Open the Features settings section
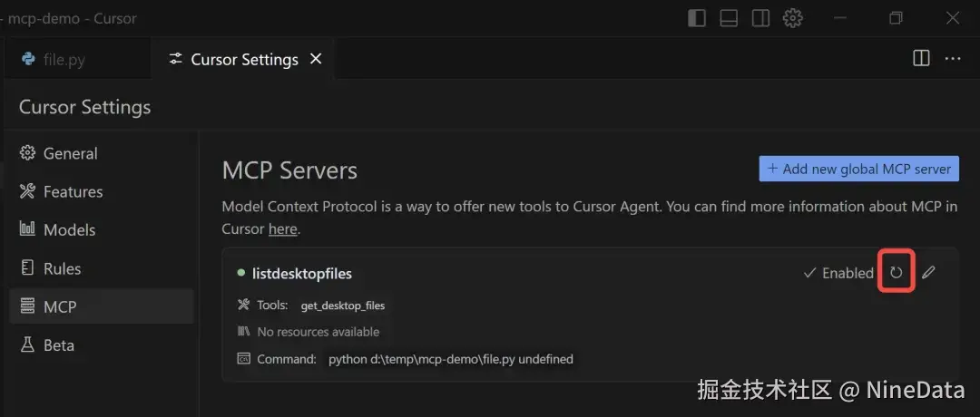This screenshot has height=417, width=980. [x=73, y=191]
